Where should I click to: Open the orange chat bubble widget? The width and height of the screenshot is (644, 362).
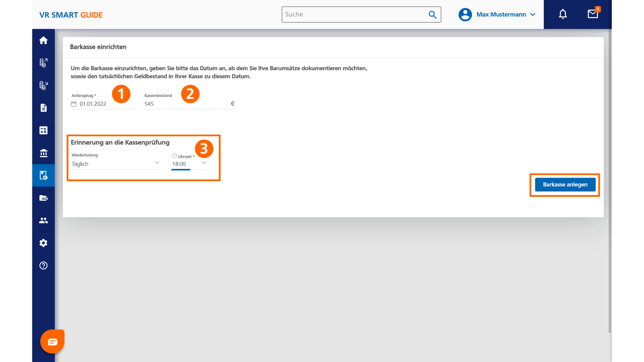click(52, 342)
